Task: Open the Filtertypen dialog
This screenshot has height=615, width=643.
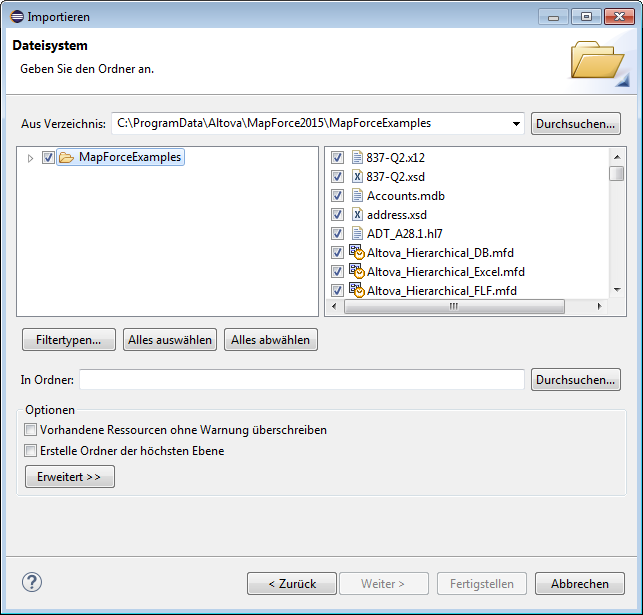Action: pyautogui.click(x=69, y=340)
